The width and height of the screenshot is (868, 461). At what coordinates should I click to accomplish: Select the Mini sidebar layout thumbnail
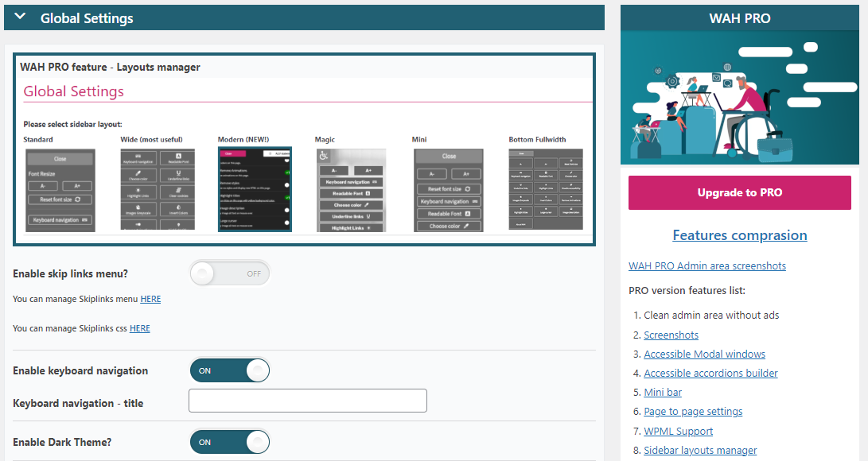[x=449, y=190]
